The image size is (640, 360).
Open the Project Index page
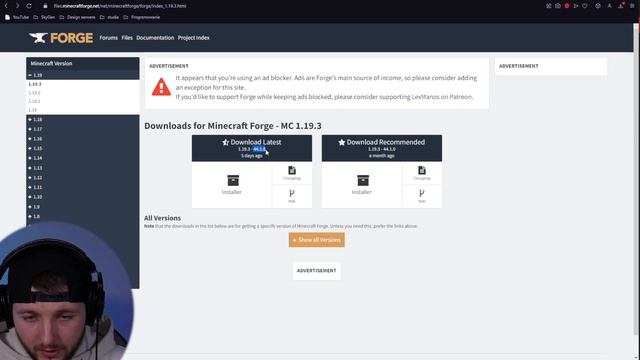coord(193,38)
